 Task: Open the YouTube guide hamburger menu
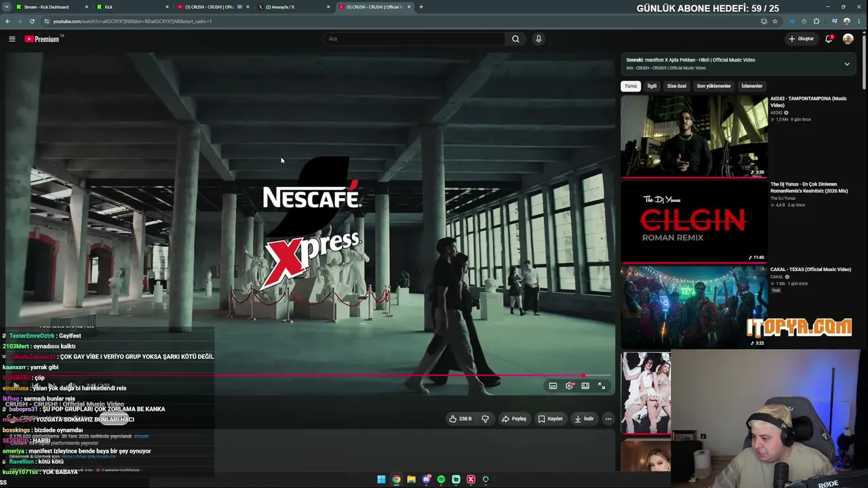[12, 39]
